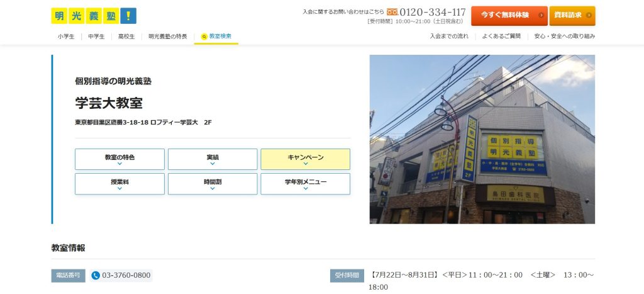The image size is (644, 294).
Task: Click the 学芸大教室 heading
Action: point(109,103)
